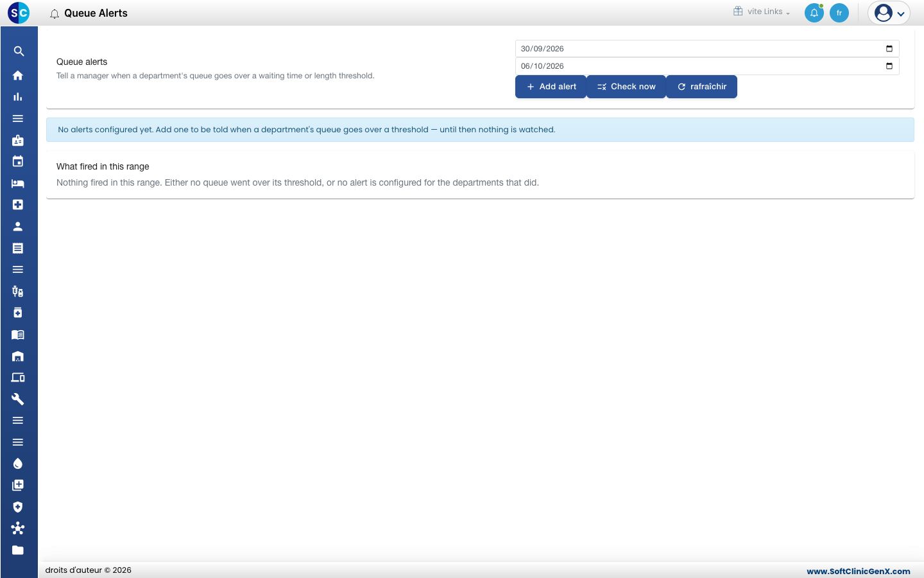Visit the www.SoftClinicGenX.com link
The height and width of the screenshot is (578, 924).
point(859,571)
